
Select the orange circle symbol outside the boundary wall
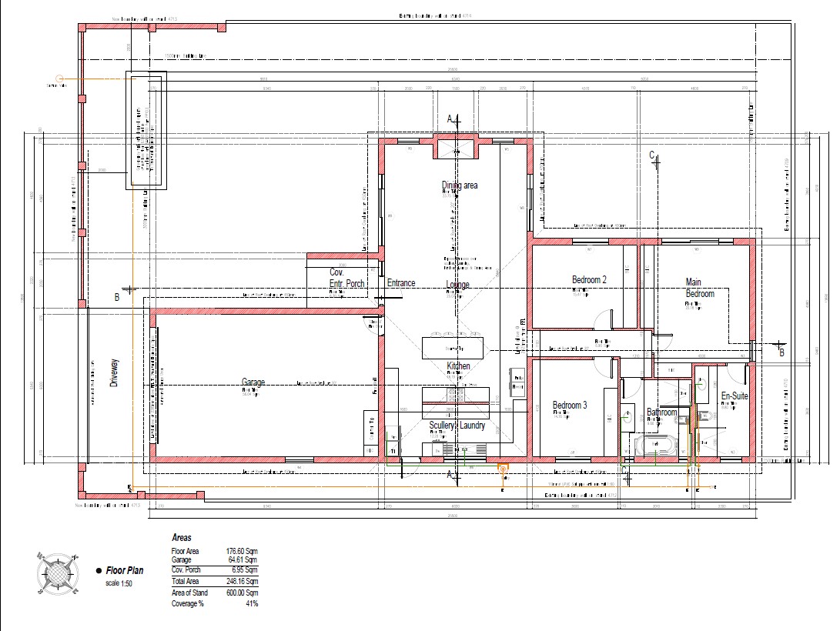pyautogui.click(x=59, y=78)
